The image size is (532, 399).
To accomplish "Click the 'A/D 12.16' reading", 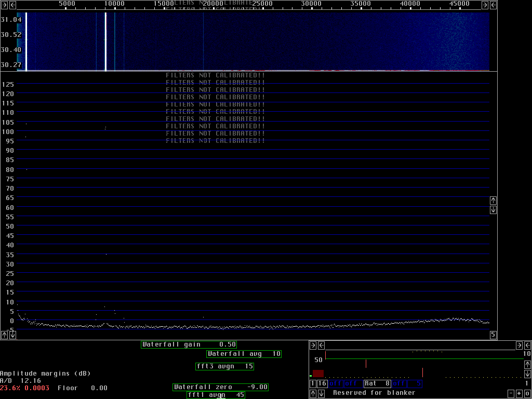I will point(20,381).
